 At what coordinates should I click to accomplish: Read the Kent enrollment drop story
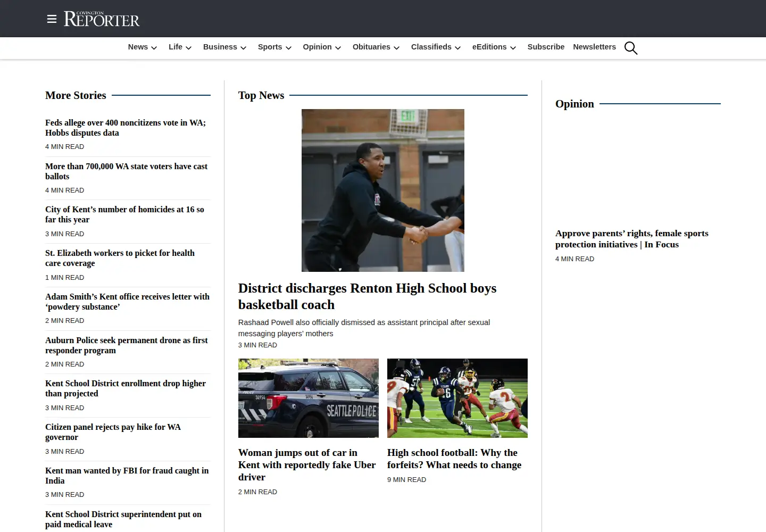126,388
